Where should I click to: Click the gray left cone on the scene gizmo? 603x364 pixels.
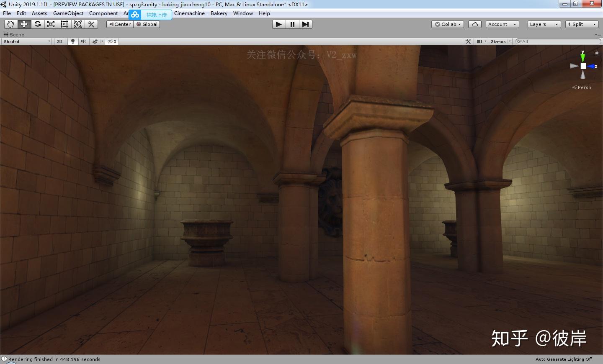575,66
